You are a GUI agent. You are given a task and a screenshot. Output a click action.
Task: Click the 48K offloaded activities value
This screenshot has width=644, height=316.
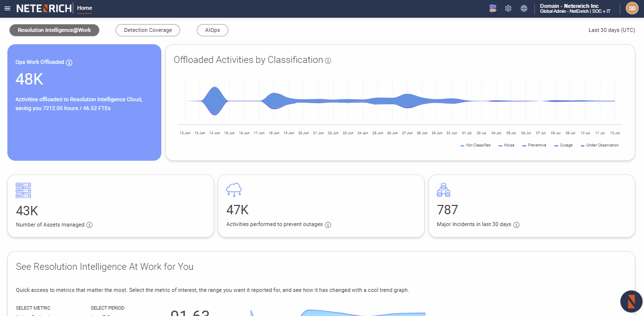(30, 79)
